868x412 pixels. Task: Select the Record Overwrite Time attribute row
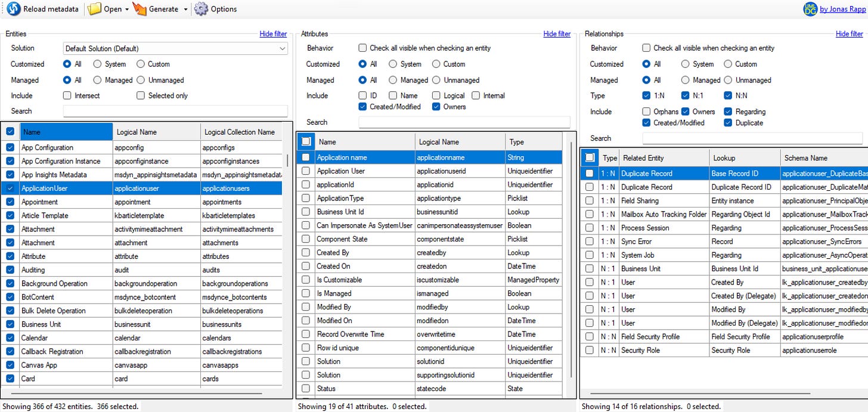click(429, 334)
